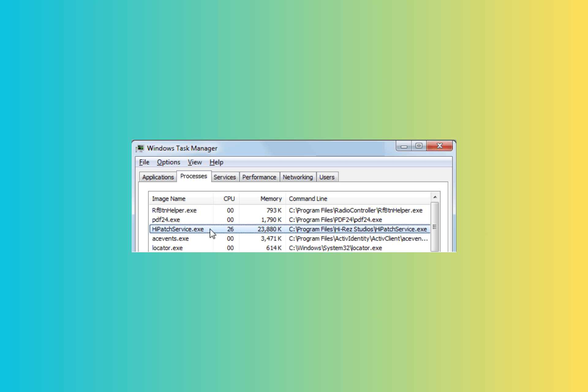Sort by Memory column header

[x=262, y=199]
